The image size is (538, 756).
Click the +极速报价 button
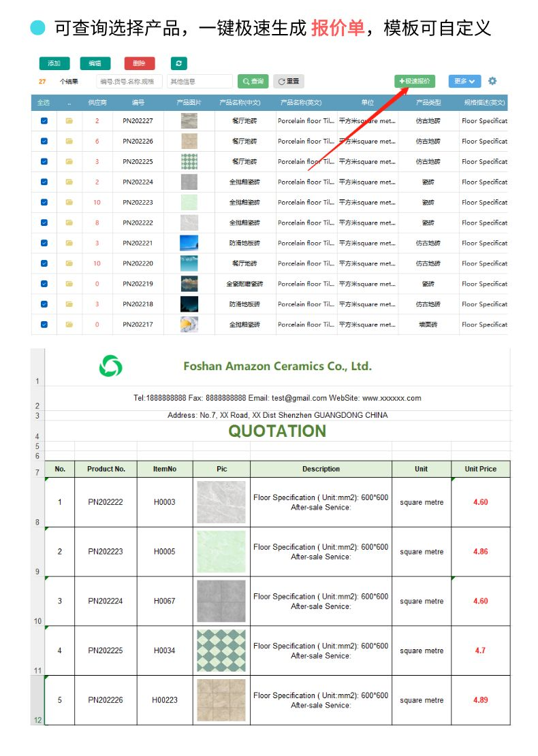(x=415, y=81)
